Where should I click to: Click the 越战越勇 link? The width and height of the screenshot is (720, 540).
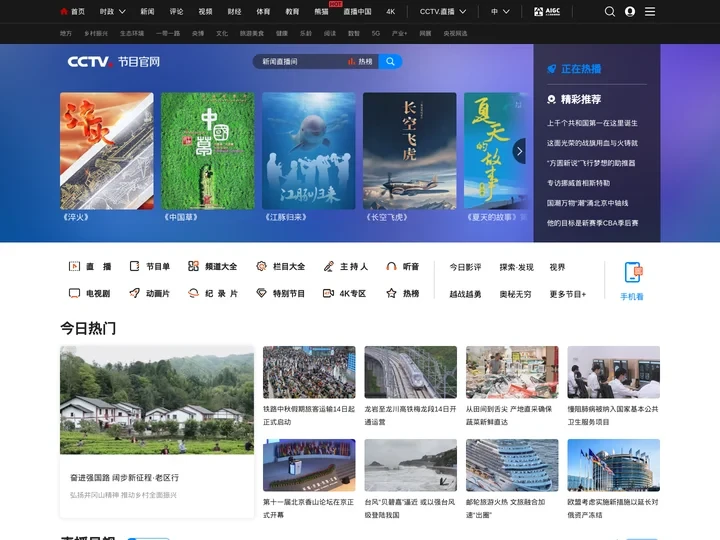465,294
